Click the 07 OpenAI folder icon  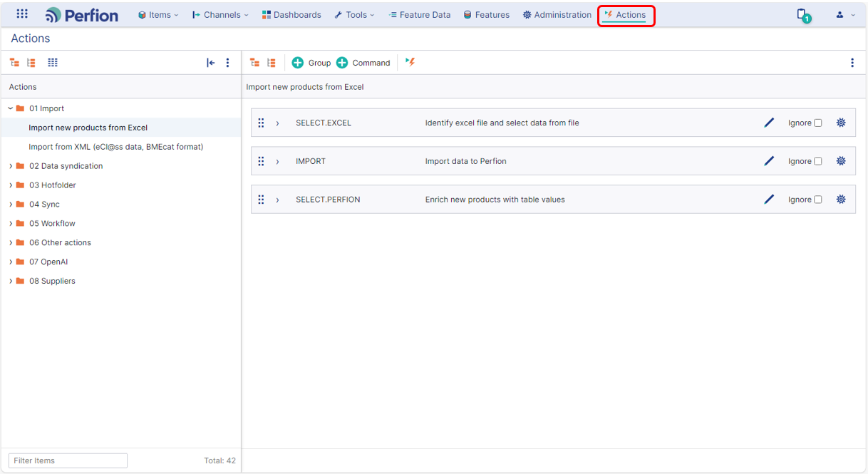(21, 262)
